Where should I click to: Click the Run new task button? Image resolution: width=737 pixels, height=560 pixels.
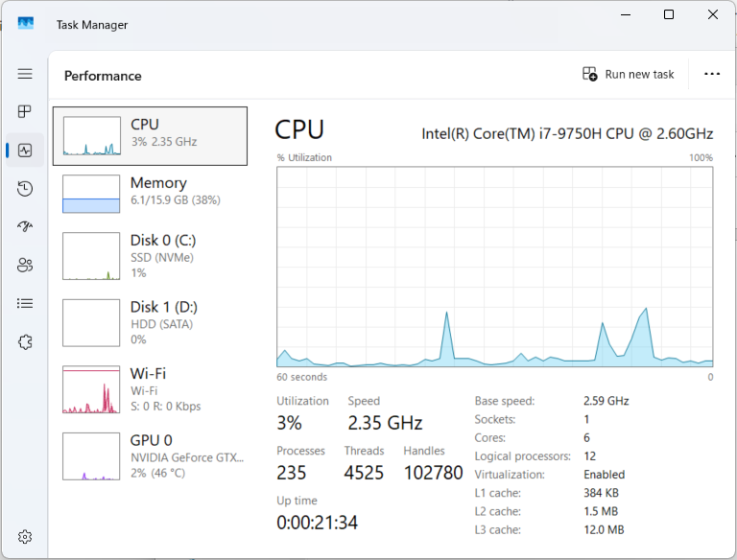[629, 75]
